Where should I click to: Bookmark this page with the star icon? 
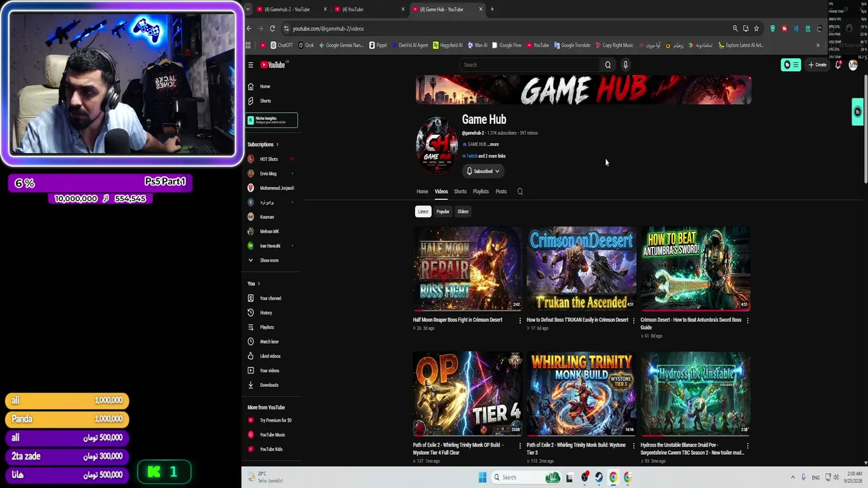click(756, 28)
